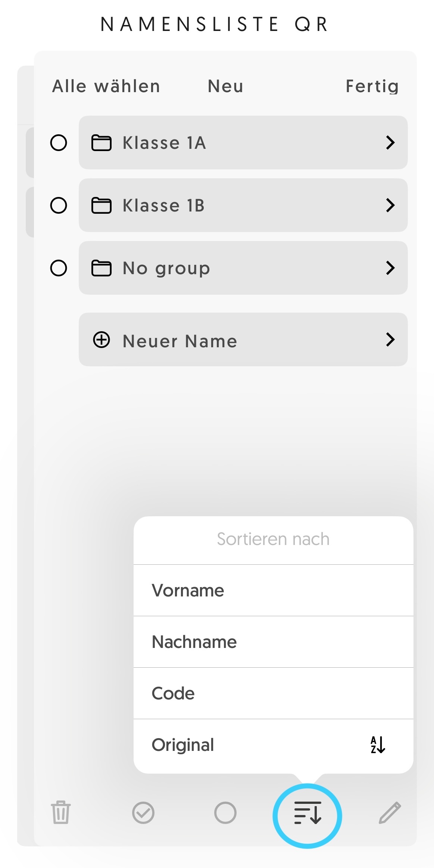This screenshot has width=434, height=868.
Task: Choose Original sort order
Action: coord(273,746)
